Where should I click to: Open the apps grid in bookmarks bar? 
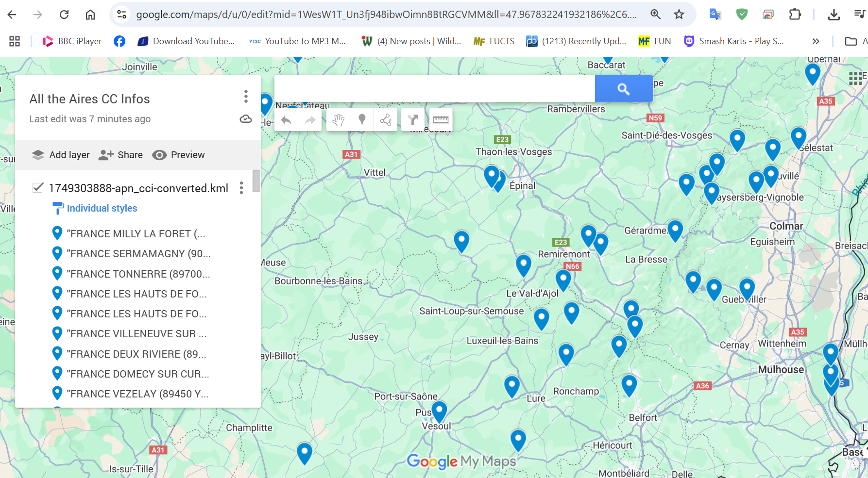(15, 41)
